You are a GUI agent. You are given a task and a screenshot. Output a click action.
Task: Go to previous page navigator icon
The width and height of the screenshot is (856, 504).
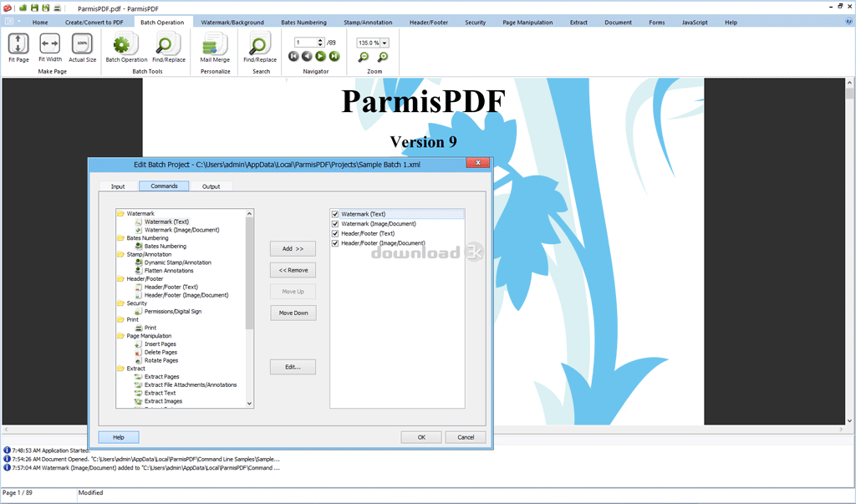click(x=307, y=56)
